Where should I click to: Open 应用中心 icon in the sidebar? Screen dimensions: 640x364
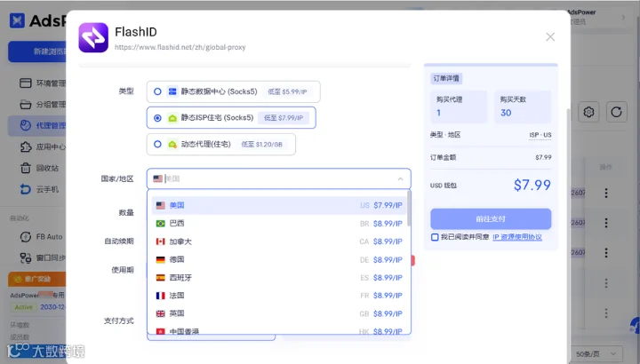click(25, 146)
